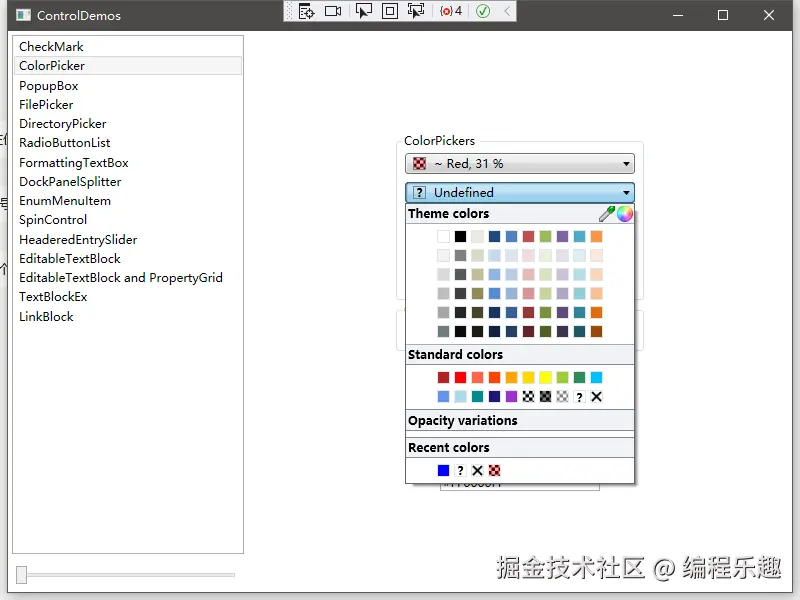Select the X no-color swatch in Standard colors
Screen dimensions: 800x600
[596, 396]
